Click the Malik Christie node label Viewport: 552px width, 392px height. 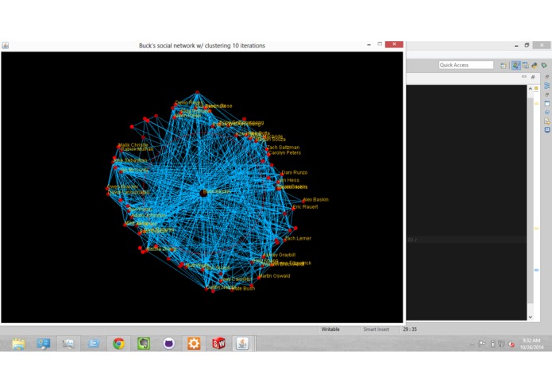point(133,145)
